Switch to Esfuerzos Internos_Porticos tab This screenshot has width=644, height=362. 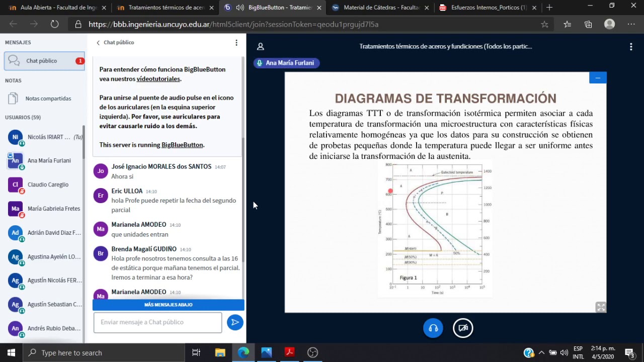(488, 8)
